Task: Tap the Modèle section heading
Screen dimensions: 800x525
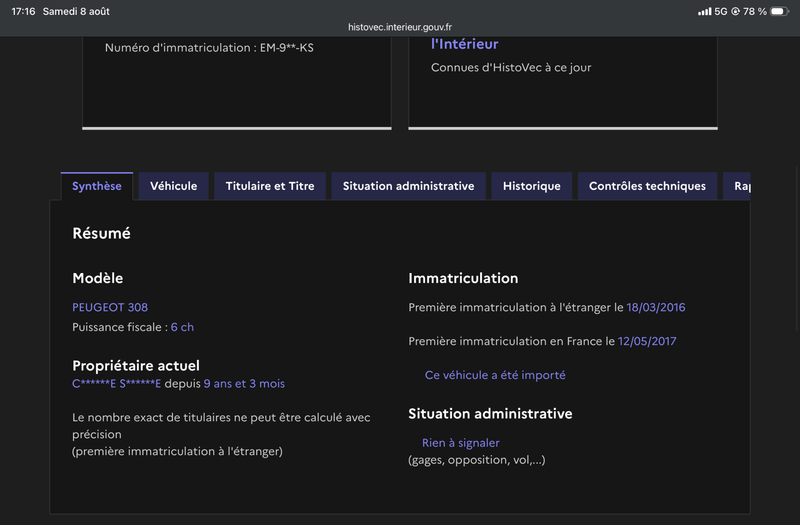Action: click(97, 278)
